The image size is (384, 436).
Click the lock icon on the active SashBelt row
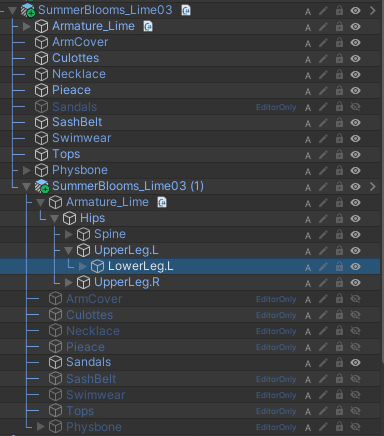click(339, 122)
